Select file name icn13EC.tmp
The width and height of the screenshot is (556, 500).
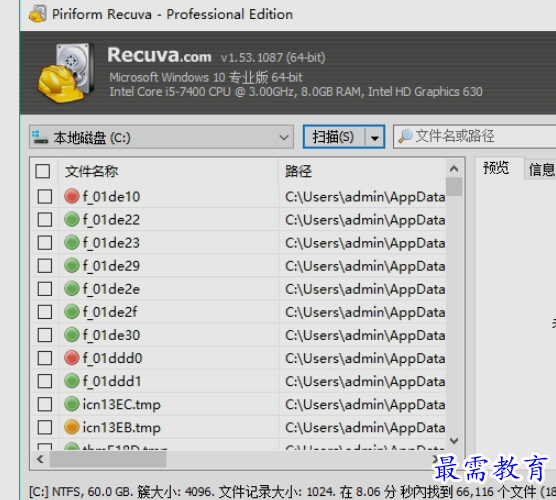pyautogui.click(x=122, y=404)
